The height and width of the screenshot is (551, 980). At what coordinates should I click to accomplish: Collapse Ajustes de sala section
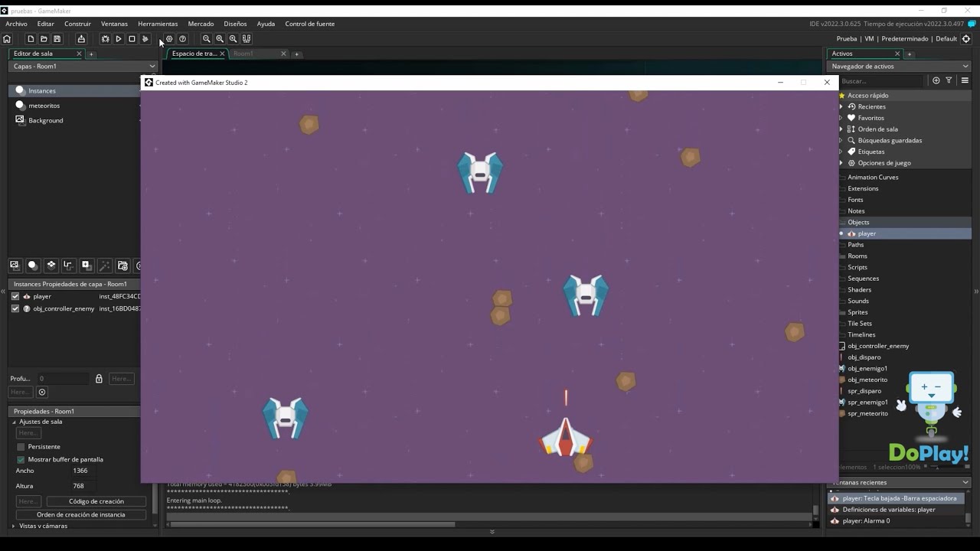(14, 422)
